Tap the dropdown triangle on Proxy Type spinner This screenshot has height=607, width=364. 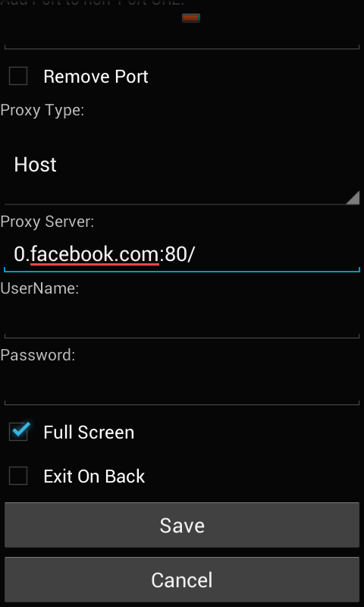click(x=353, y=197)
